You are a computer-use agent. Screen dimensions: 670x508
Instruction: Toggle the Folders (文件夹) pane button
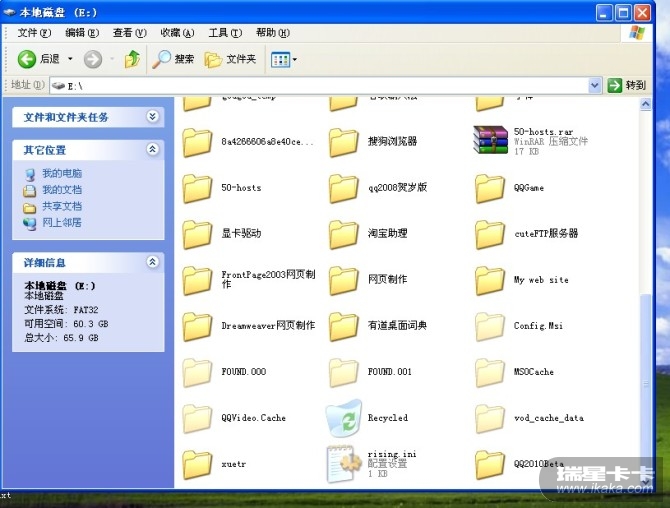230,59
